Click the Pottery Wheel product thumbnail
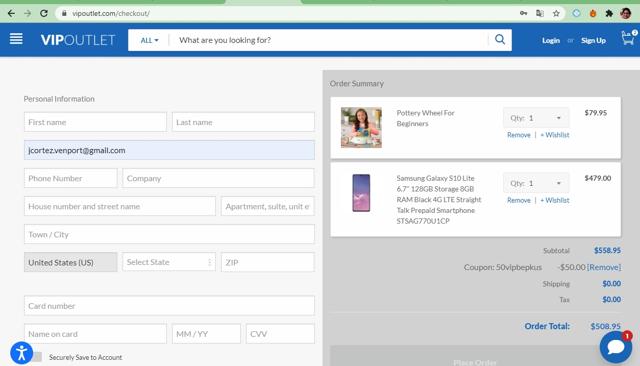 click(361, 127)
